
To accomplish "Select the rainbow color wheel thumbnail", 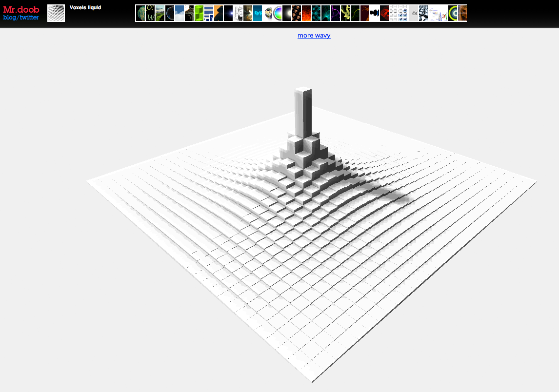I will tap(277, 13).
